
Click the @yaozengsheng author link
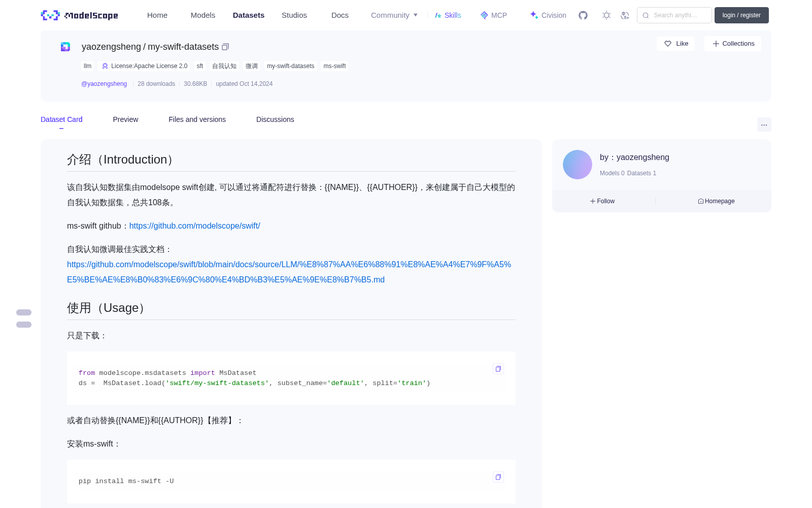coord(104,84)
